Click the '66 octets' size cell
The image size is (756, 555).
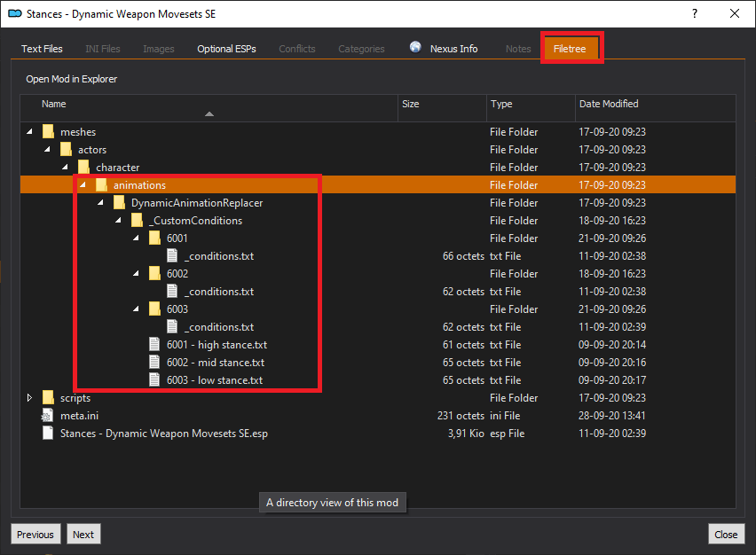(463, 256)
